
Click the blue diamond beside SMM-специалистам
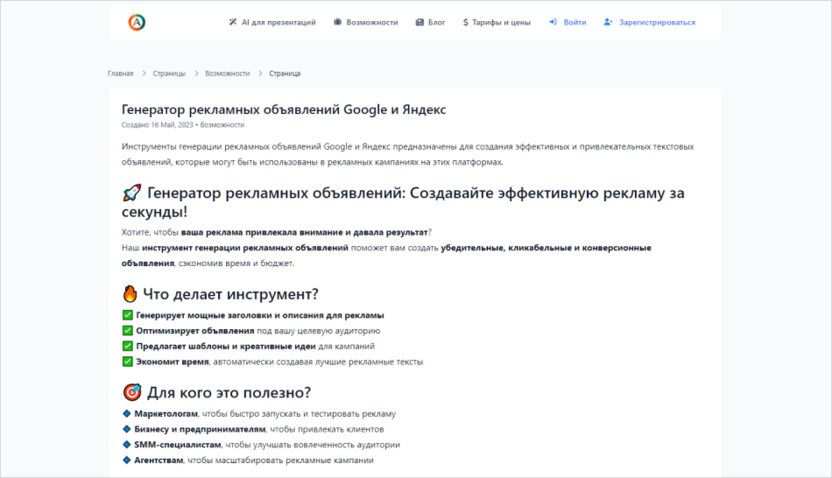[x=127, y=445]
